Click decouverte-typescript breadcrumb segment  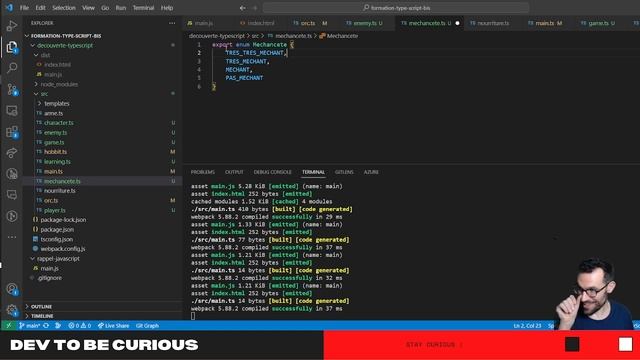point(217,36)
